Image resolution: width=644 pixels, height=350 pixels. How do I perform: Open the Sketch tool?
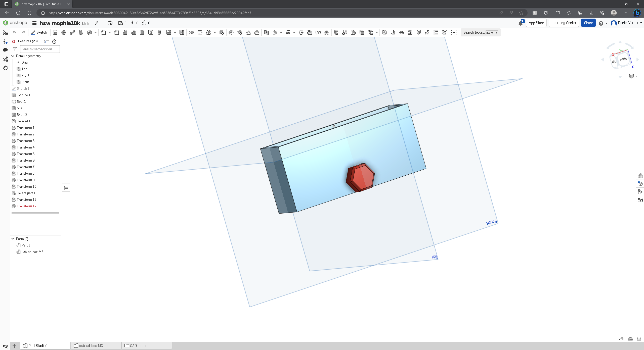[39, 32]
